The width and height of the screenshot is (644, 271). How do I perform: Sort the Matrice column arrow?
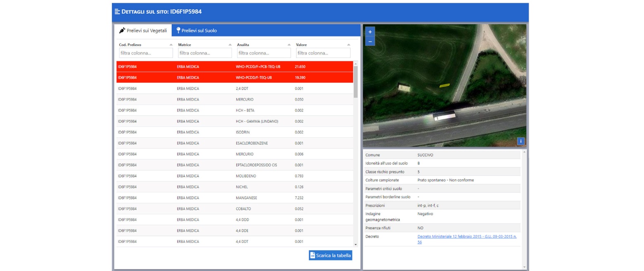[230, 45]
